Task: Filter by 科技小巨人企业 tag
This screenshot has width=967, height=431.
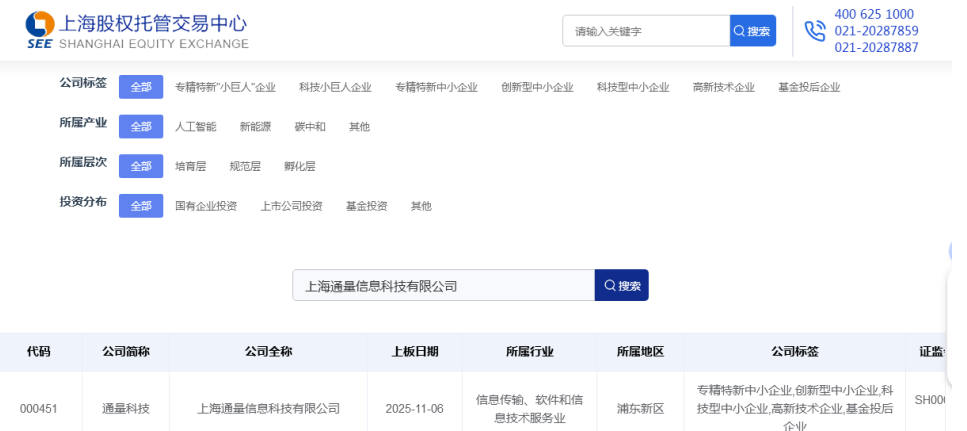Action: [335, 87]
